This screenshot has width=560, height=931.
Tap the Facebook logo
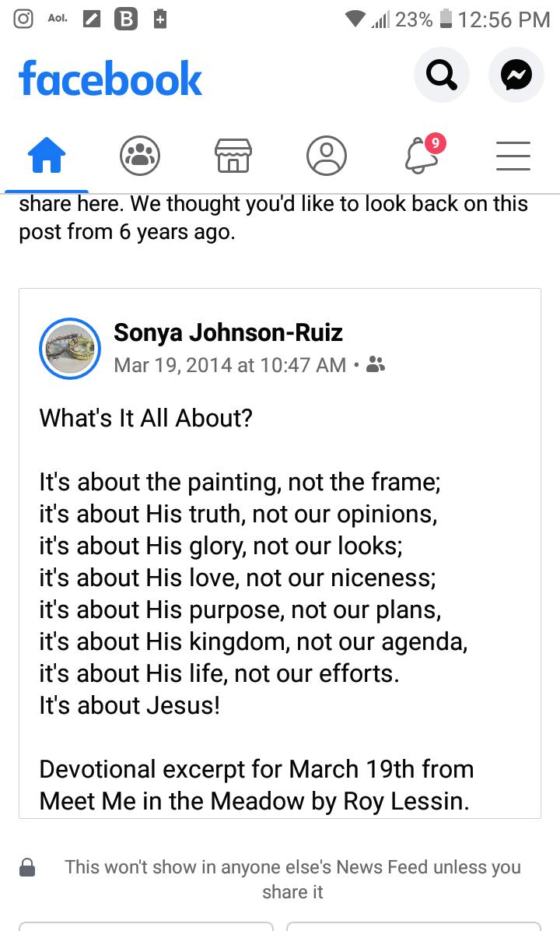110,79
